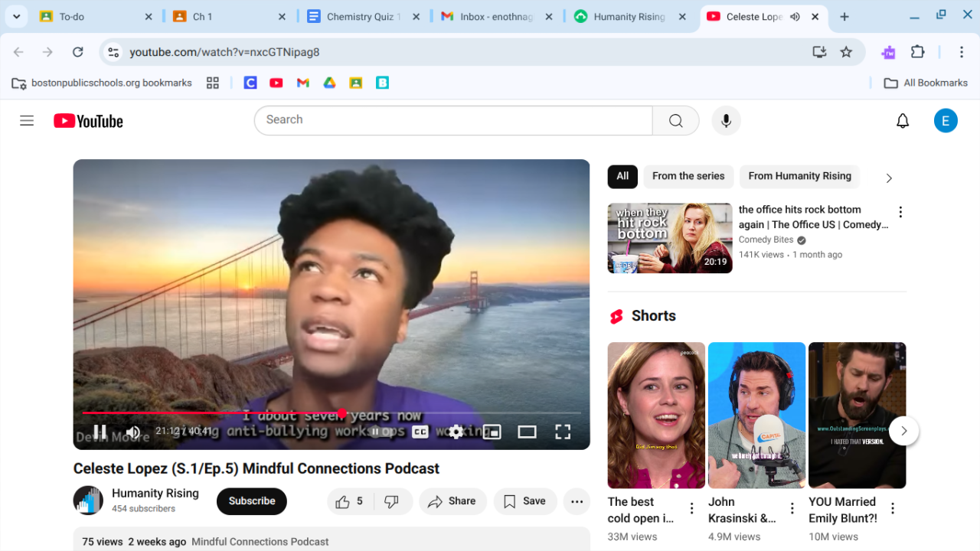Switch to theater mode
Screen dimensions: 980x551
click(x=527, y=432)
